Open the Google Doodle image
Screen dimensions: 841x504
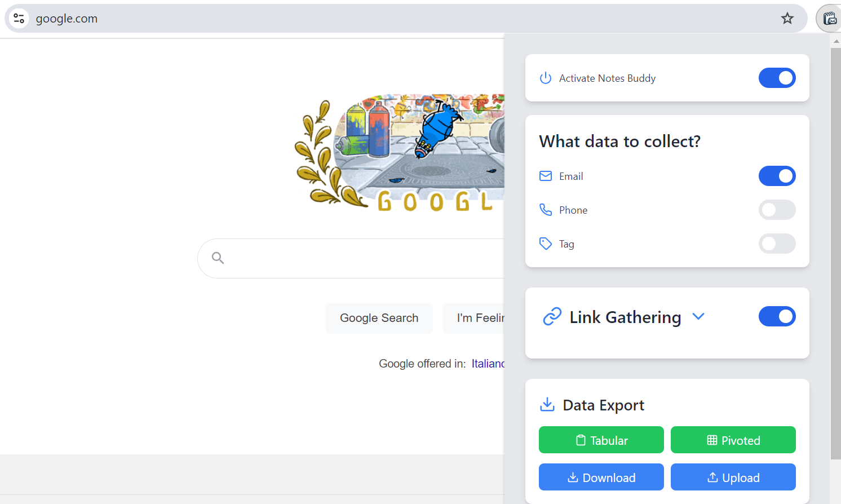[400, 153]
